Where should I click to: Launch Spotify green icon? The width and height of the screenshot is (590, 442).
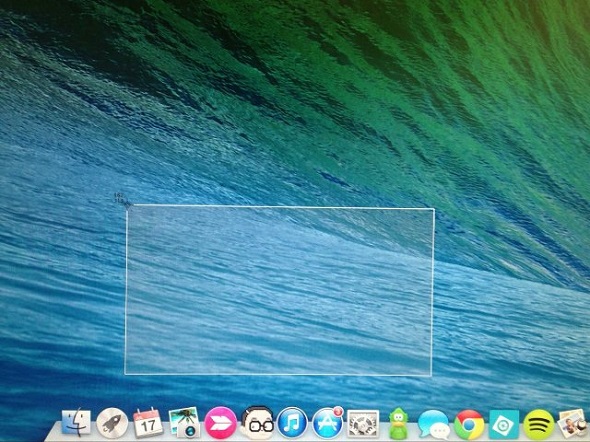coord(539,424)
